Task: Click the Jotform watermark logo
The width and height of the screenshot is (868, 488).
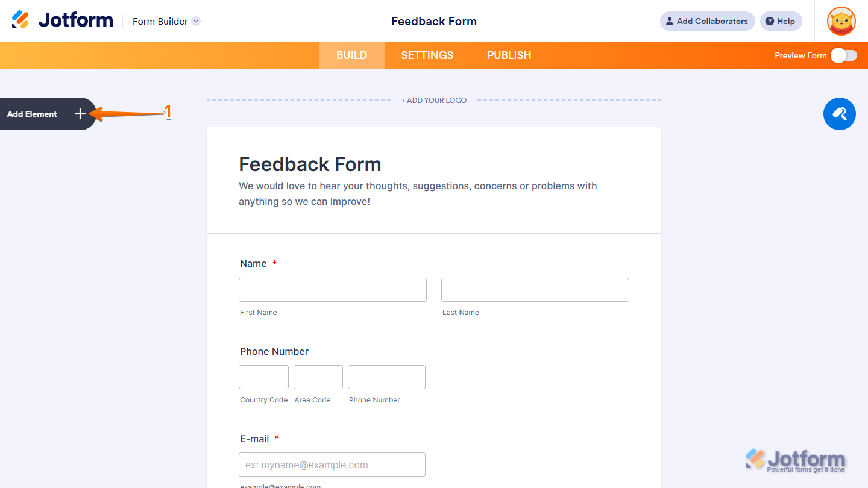Action: tap(795, 458)
